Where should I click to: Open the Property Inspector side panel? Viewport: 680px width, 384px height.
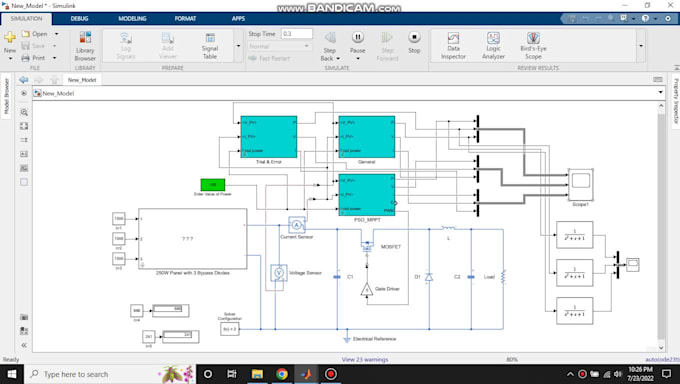coord(675,101)
